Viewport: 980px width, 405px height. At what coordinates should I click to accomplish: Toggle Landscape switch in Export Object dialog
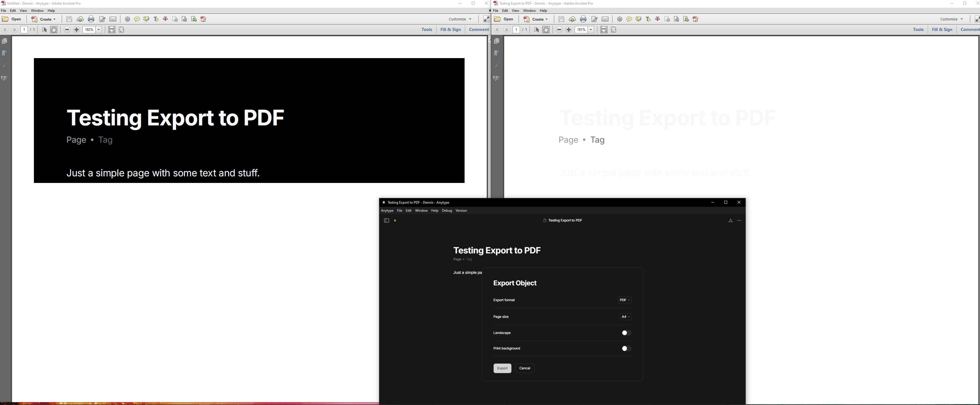tap(626, 333)
